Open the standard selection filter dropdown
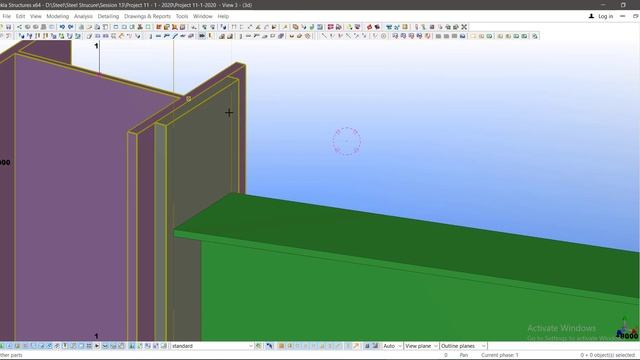The image size is (640, 360). tap(212, 346)
